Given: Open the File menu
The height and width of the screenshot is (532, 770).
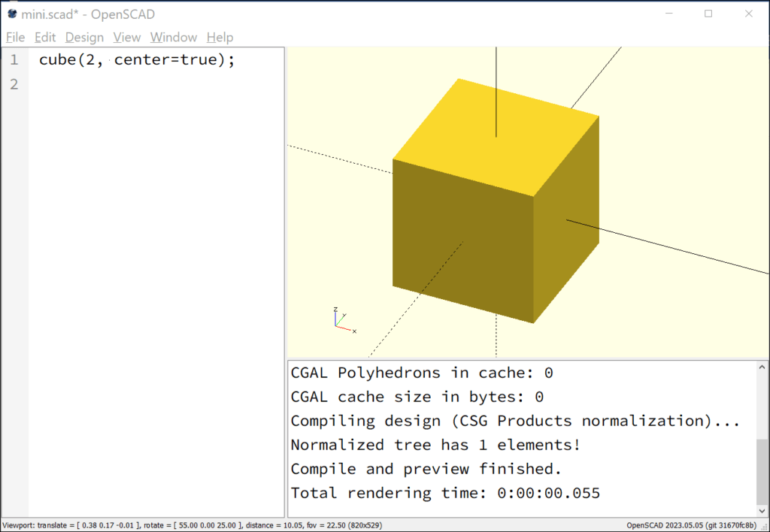Looking at the screenshot, I should click(15, 38).
